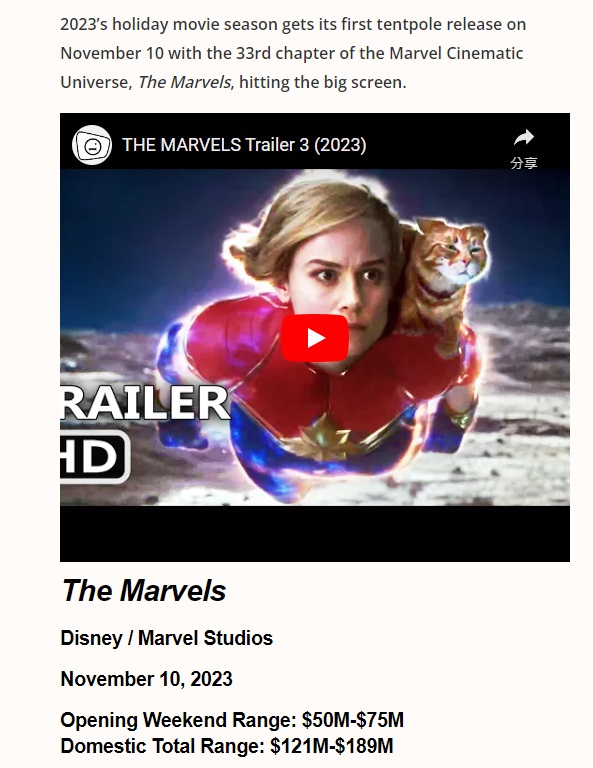Click the YouTube channel avatar icon
593x768 pixels.
click(x=92, y=145)
